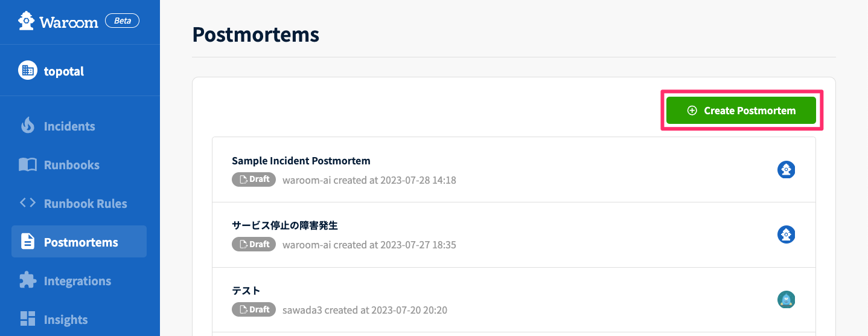Viewport: 868px width, 336px height.
Task: Go to the Runbooks section
Action: pos(71,165)
